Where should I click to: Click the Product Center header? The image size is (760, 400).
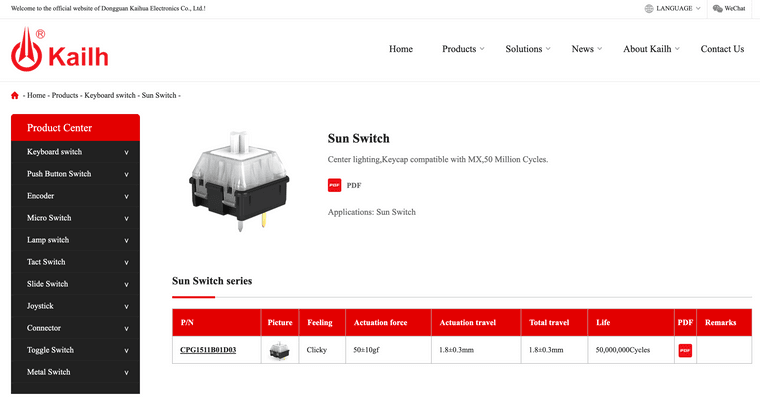click(75, 128)
